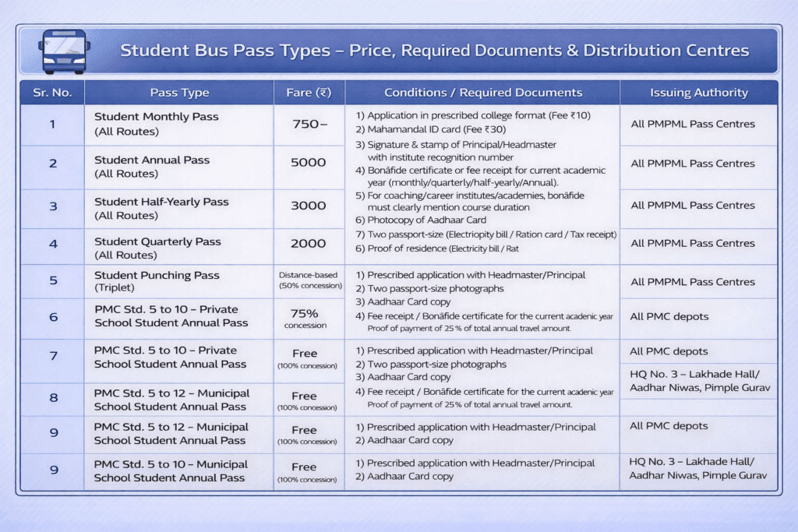Click the 'Issuing Authority' column header

coord(698,92)
